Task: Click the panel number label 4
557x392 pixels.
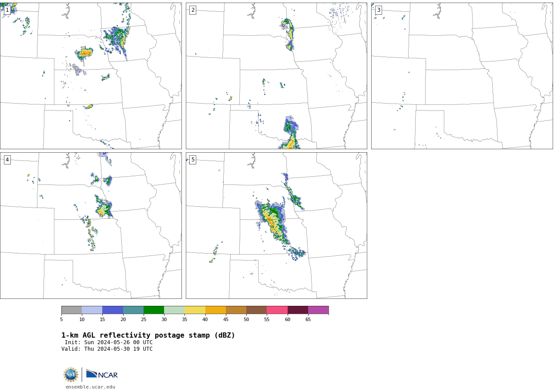Action: [x=7, y=160]
